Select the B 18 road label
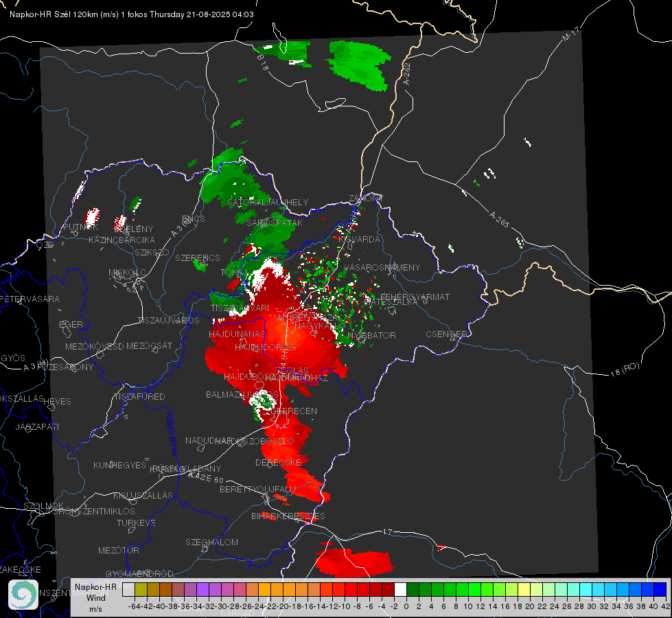672x618 pixels. click(x=262, y=62)
